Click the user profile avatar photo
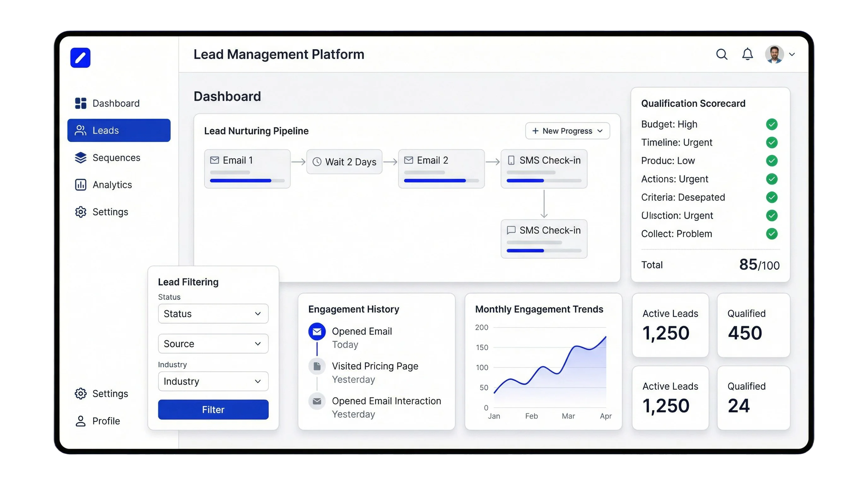The height and width of the screenshot is (485, 868). tap(774, 54)
